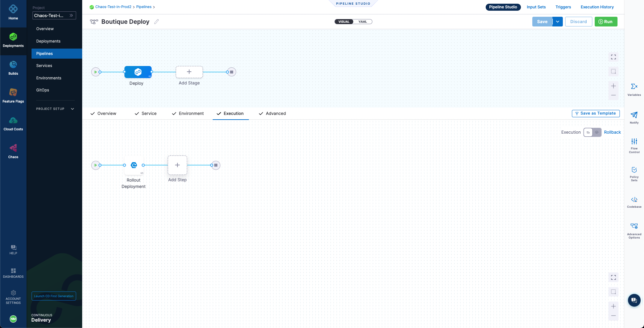Open the Save dropdown arrow
This screenshot has height=328, width=644.
[557, 22]
